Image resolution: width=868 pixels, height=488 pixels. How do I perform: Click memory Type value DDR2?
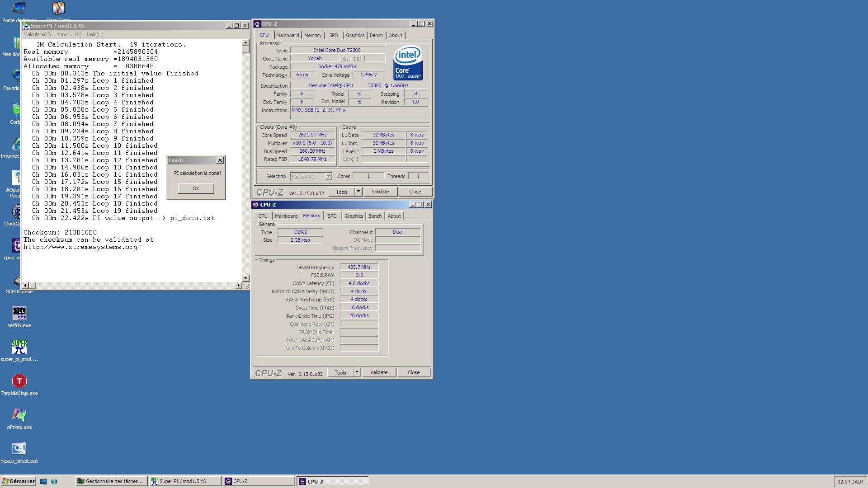(300, 232)
